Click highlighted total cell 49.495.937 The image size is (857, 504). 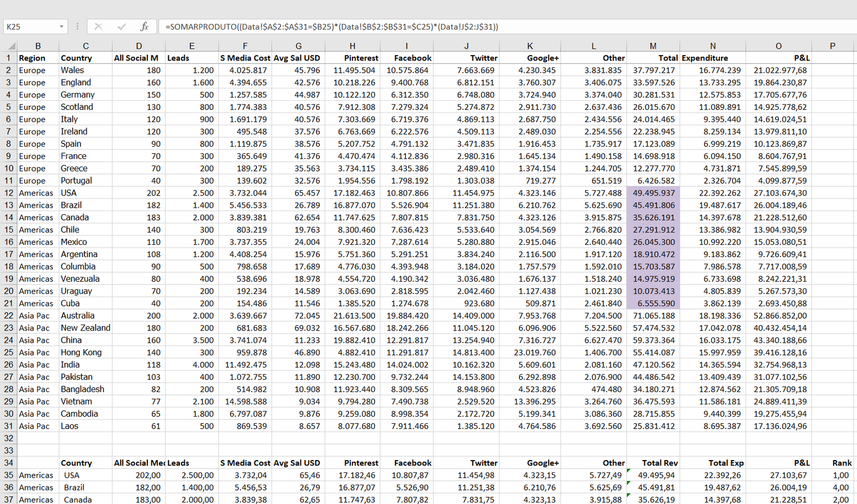click(653, 193)
